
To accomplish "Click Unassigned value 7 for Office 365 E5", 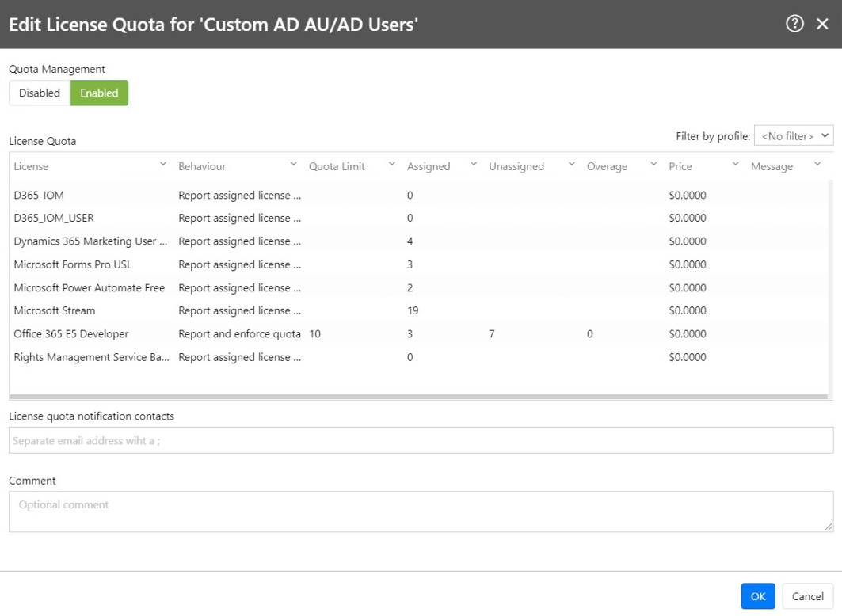I will click(x=491, y=334).
